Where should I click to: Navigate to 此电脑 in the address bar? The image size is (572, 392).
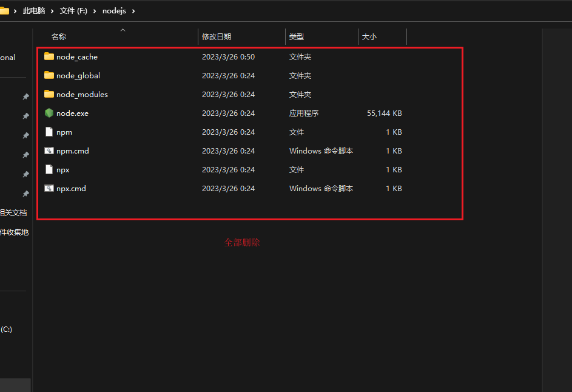tap(34, 11)
